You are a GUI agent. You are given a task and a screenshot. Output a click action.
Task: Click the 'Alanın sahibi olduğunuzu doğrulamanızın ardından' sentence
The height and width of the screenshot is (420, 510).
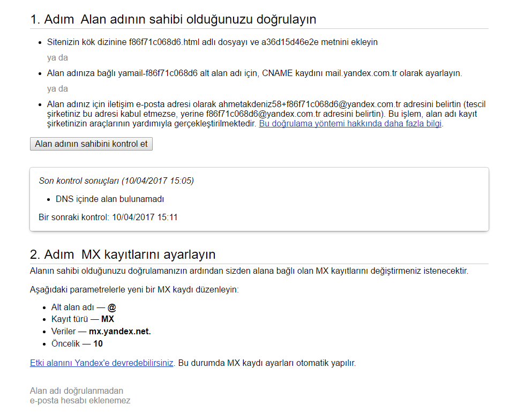(249, 271)
